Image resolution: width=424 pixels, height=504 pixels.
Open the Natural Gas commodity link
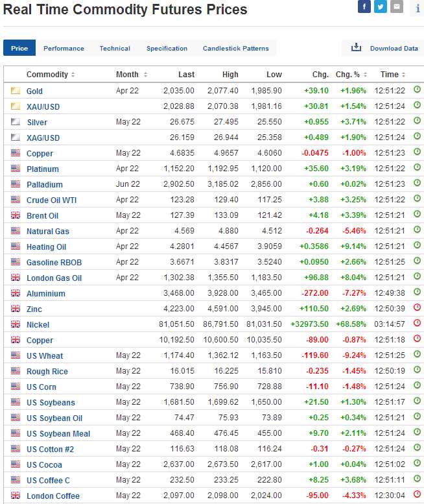coord(48,232)
